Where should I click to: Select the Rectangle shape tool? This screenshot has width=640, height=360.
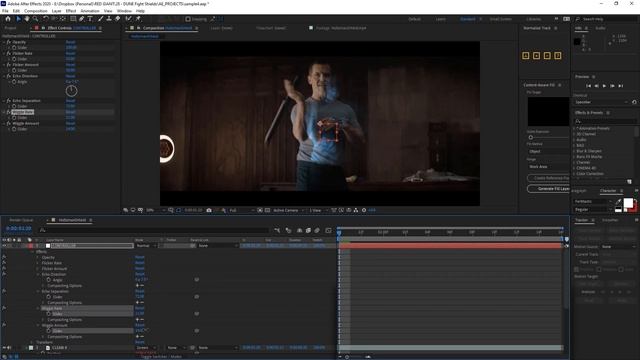click(73, 19)
